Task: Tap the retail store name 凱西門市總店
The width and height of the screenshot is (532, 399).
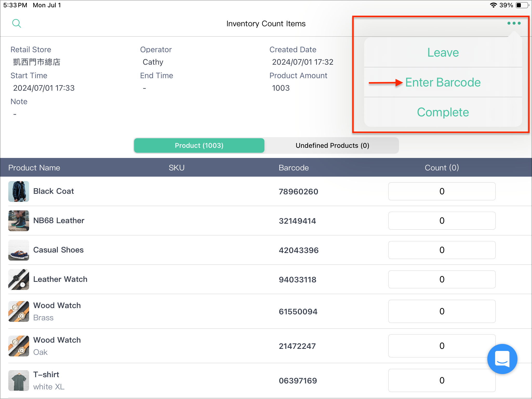Action: pyautogui.click(x=37, y=62)
